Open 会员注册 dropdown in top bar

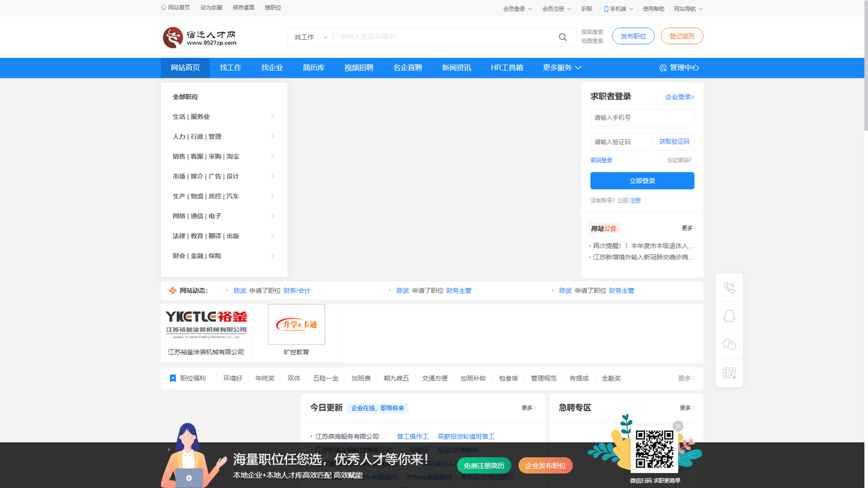pos(556,8)
